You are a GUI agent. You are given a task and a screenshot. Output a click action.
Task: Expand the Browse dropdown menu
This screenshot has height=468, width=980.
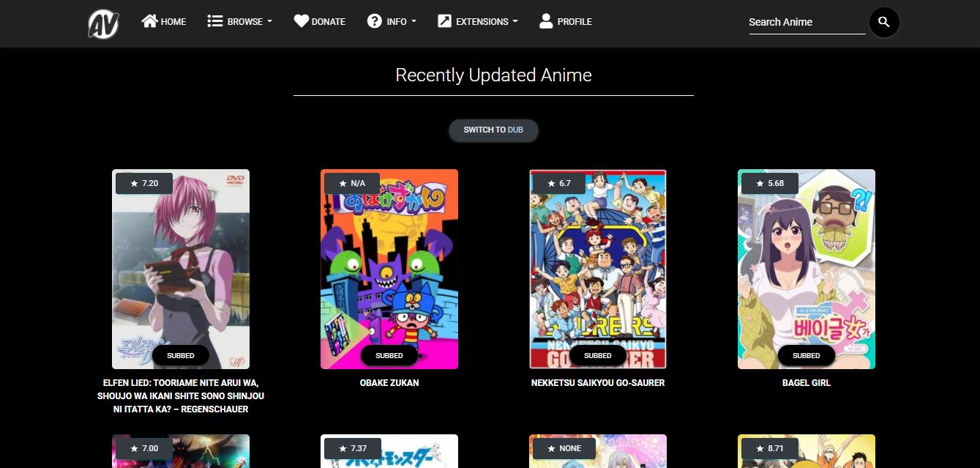239,21
